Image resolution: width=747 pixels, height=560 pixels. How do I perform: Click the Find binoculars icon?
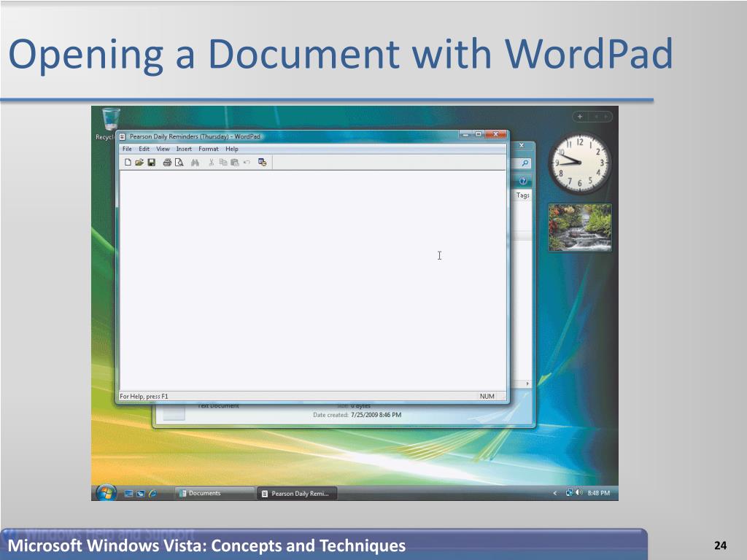click(x=195, y=163)
